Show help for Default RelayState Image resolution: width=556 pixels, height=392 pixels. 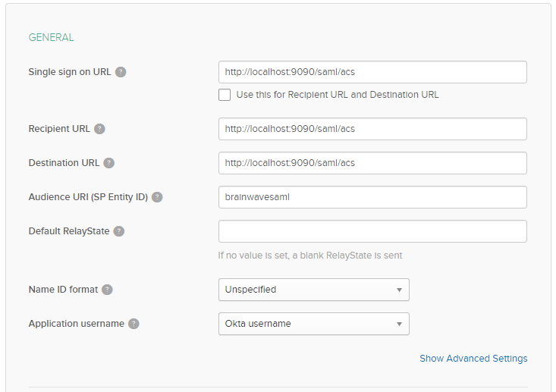[x=119, y=231]
